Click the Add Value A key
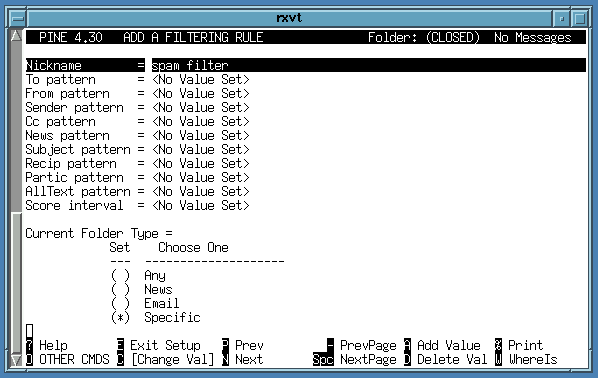 pyautogui.click(x=407, y=345)
